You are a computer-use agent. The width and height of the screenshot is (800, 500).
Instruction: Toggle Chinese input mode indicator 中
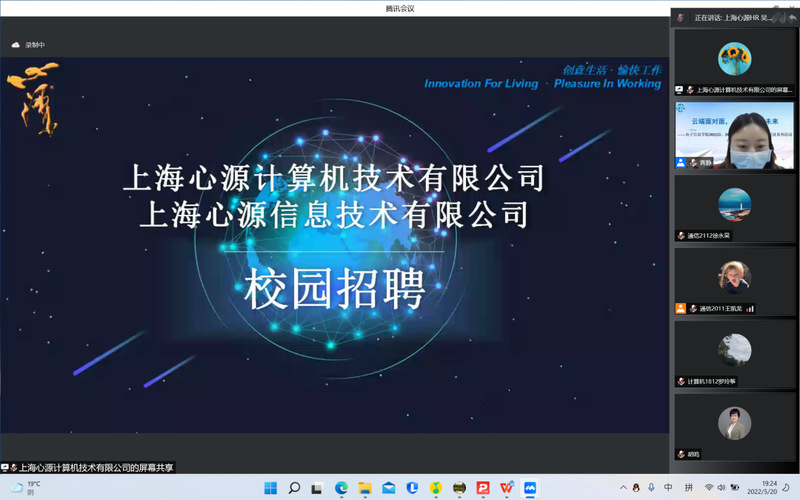point(668,488)
